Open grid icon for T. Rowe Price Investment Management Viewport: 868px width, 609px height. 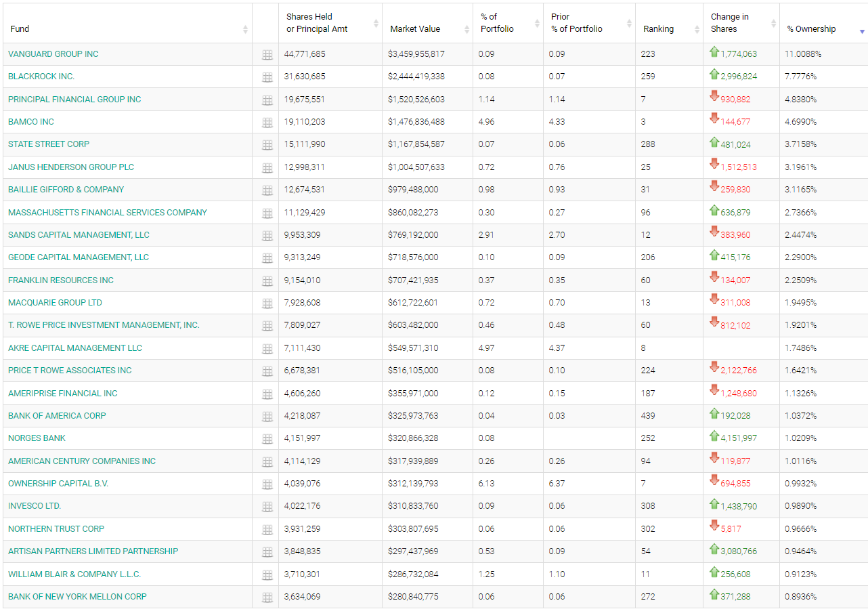point(267,326)
